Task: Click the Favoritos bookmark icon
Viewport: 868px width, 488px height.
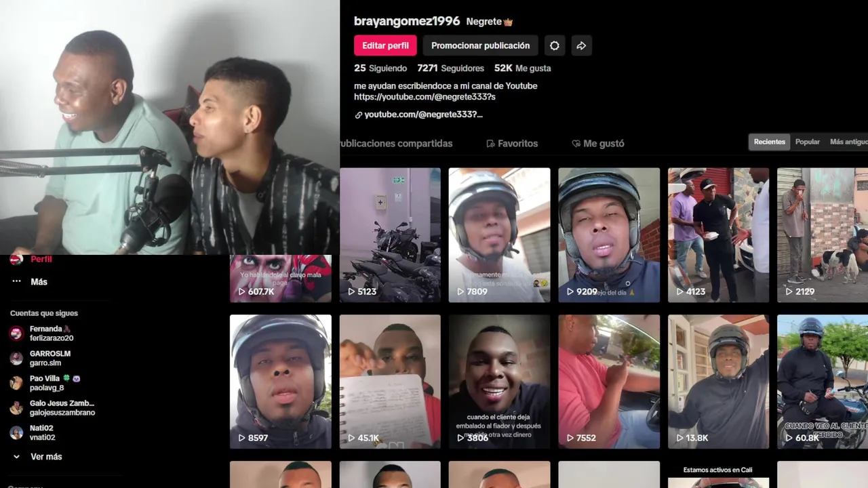Action: [x=490, y=144]
